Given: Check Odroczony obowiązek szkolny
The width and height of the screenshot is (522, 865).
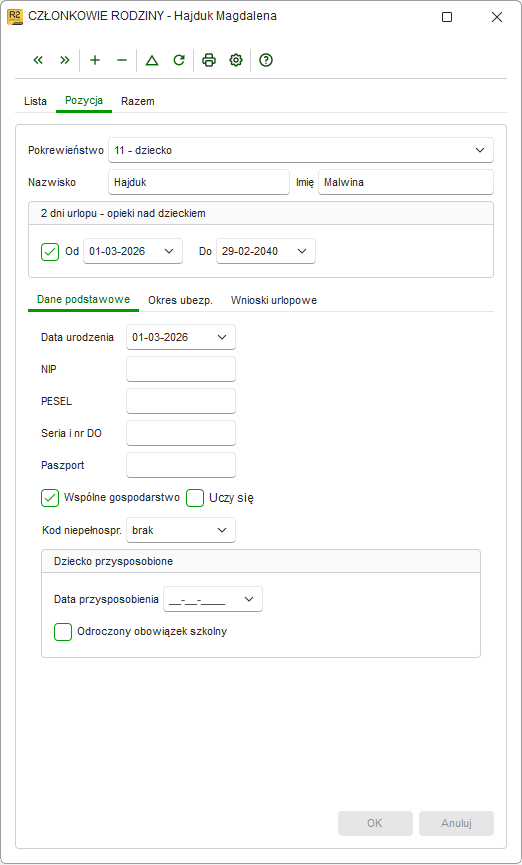Looking at the screenshot, I should pyautogui.click(x=63, y=632).
